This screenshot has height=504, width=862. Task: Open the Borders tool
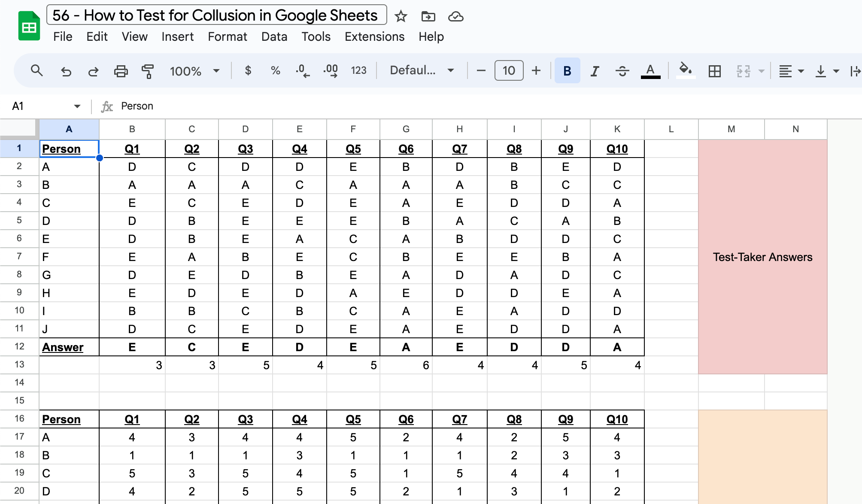click(715, 71)
